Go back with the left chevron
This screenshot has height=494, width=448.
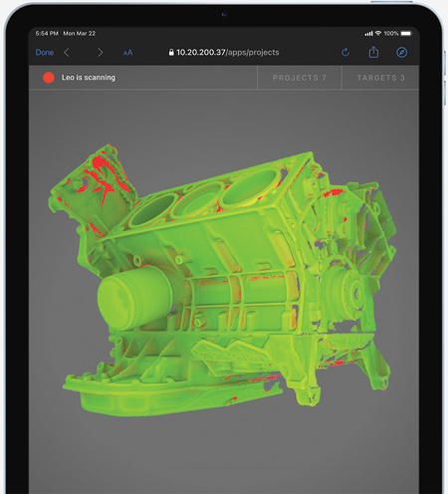tap(67, 53)
